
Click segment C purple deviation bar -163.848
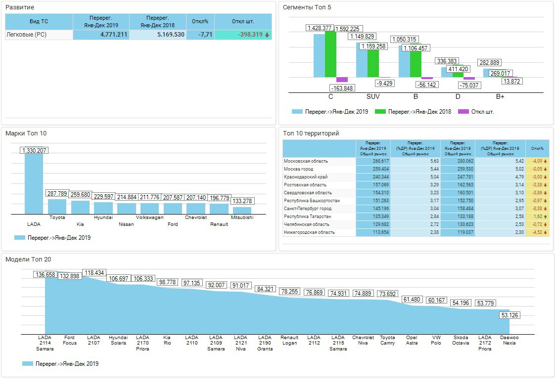(342, 80)
